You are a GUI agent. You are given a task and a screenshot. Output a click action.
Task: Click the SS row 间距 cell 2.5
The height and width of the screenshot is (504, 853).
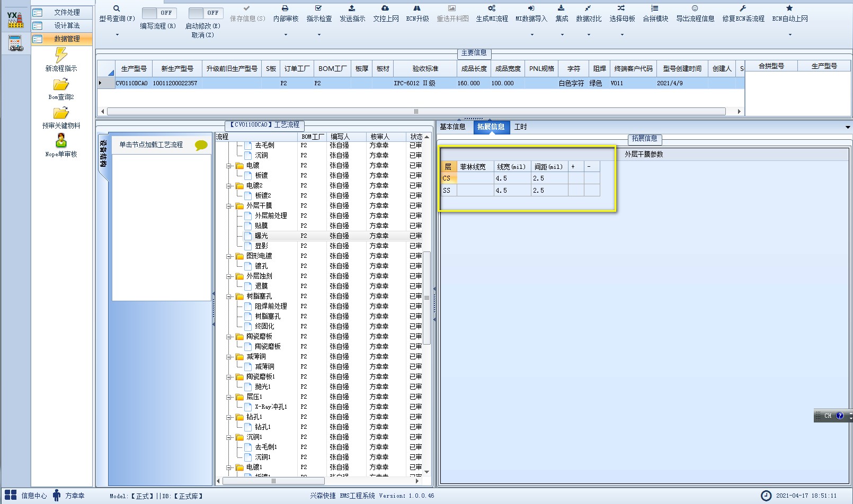(549, 191)
